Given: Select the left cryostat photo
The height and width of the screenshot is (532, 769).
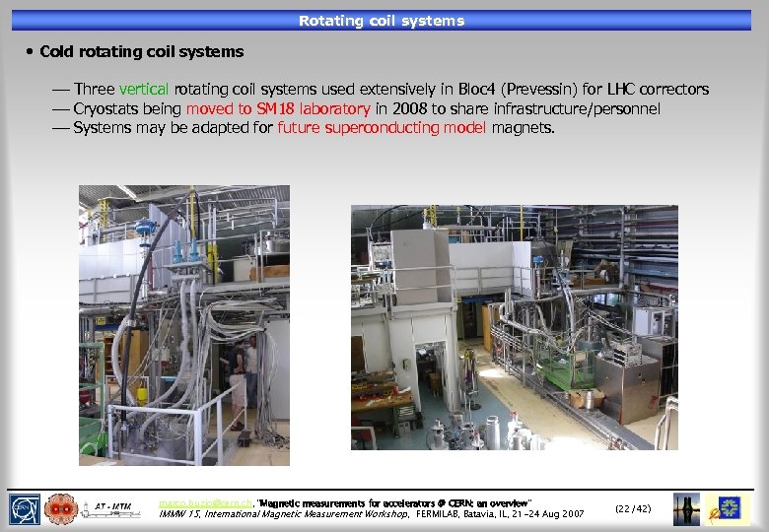Looking at the screenshot, I should [x=184, y=325].
